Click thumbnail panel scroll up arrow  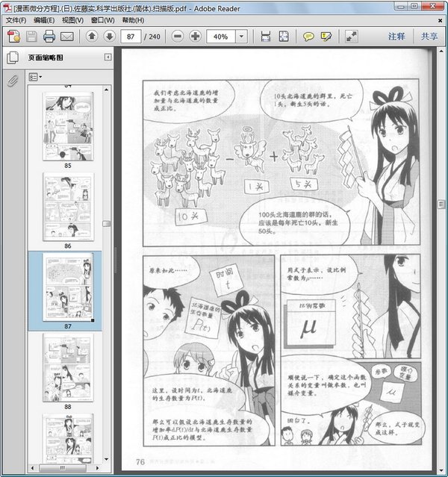pyautogui.click(x=106, y=90)
